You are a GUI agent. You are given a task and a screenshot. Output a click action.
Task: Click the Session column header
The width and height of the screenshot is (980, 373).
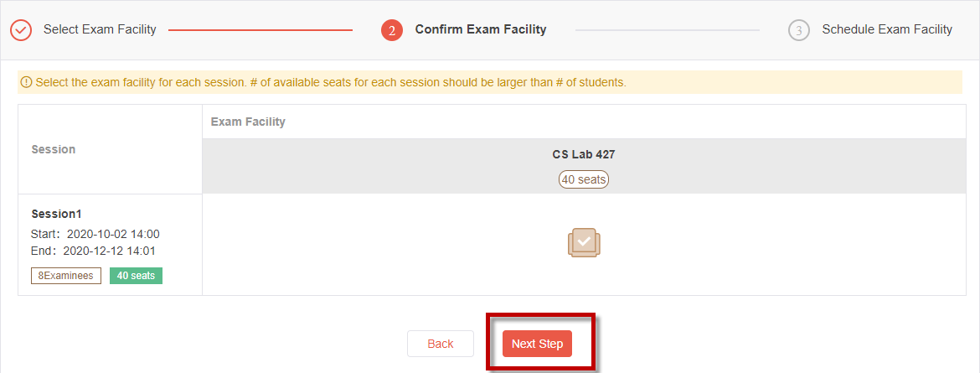click(x=53, y=149)
